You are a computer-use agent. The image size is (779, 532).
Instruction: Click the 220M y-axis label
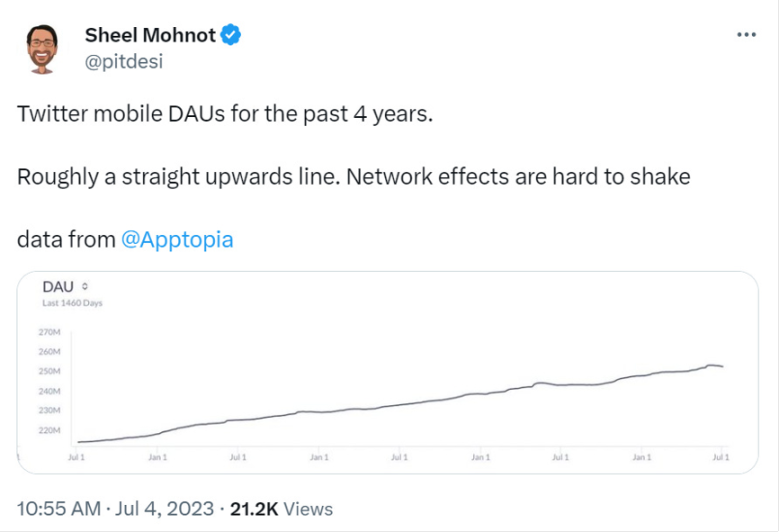49,430
